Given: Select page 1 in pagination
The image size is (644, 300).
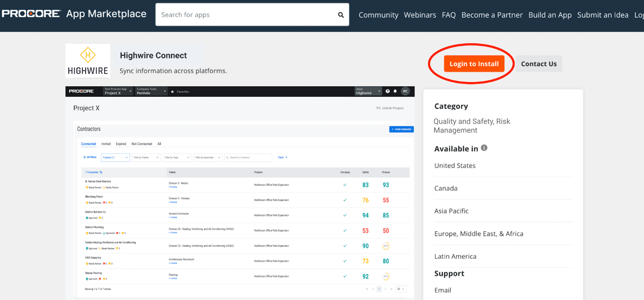Looking at the screenshot, I should (x=379, y=289).
